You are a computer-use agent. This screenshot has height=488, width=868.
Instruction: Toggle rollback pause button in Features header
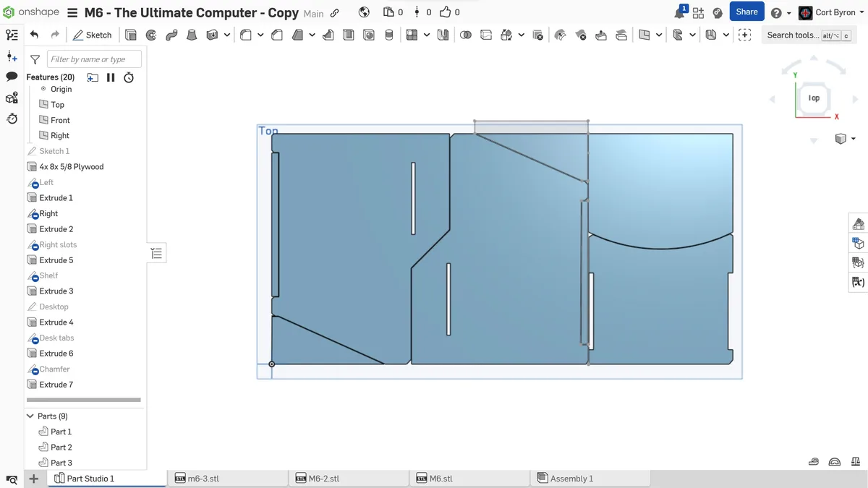[111, 77]
